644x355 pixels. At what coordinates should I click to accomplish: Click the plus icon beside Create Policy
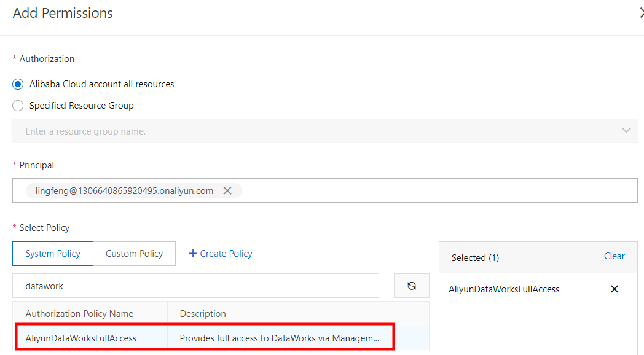click(192, 254)
